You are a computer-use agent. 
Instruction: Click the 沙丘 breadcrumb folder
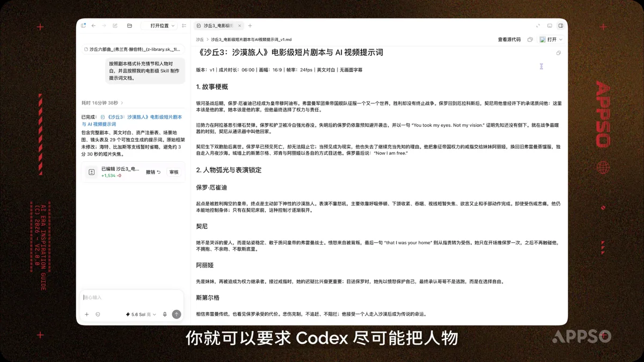tap(200, 40)
